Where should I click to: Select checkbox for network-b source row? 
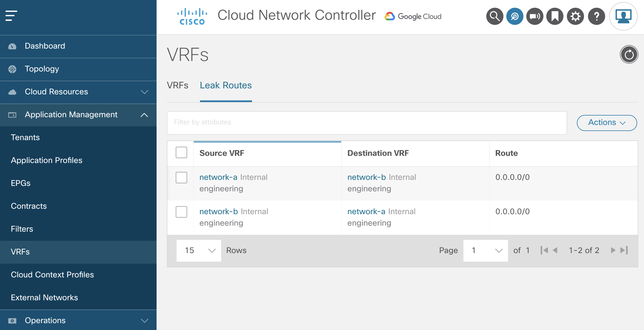[x=181, y=212]
